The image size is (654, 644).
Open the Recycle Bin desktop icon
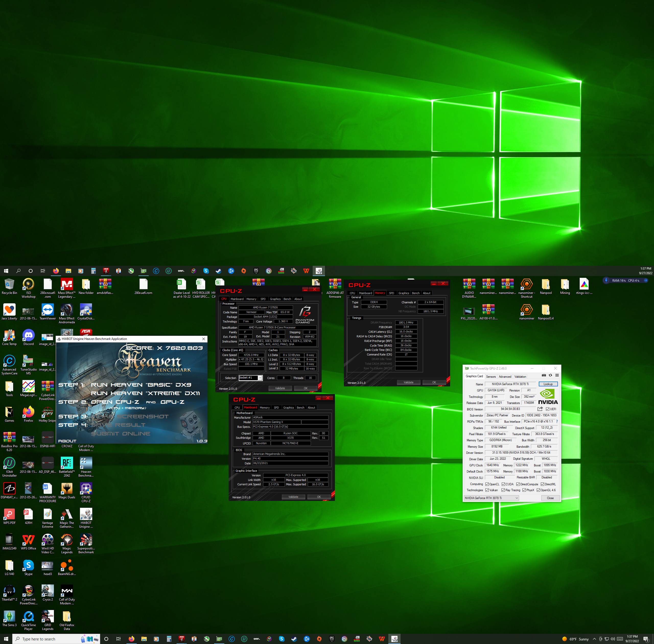tap(9, 286)
